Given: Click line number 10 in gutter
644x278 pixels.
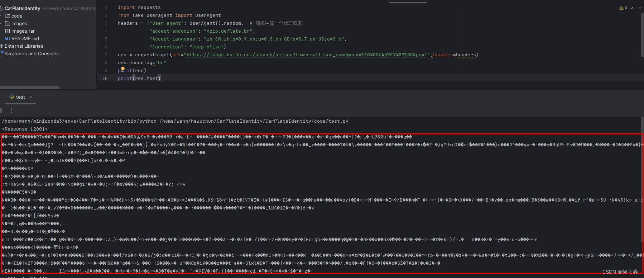Looking at the screenshot, I should click(105, 78).
